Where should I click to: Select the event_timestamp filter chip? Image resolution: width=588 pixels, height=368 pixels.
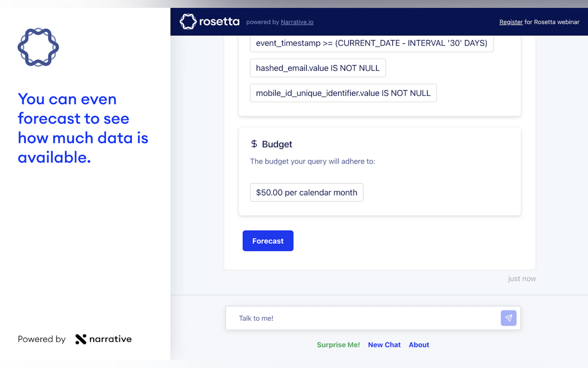(371, 43)
